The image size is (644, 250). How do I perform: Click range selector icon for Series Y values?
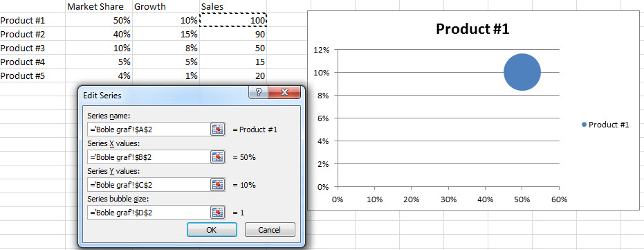coord(218,185)
